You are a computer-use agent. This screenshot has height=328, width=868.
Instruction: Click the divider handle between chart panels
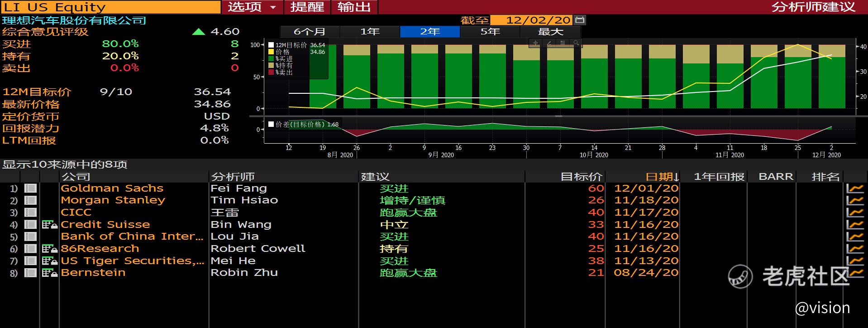point(559,116)
